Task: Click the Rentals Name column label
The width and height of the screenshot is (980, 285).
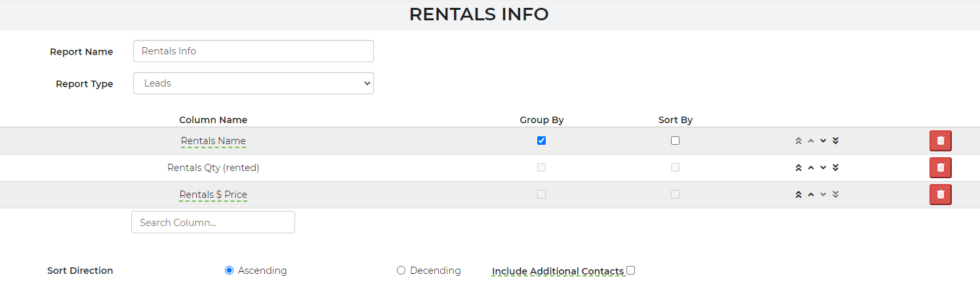Action: point(213,141)
